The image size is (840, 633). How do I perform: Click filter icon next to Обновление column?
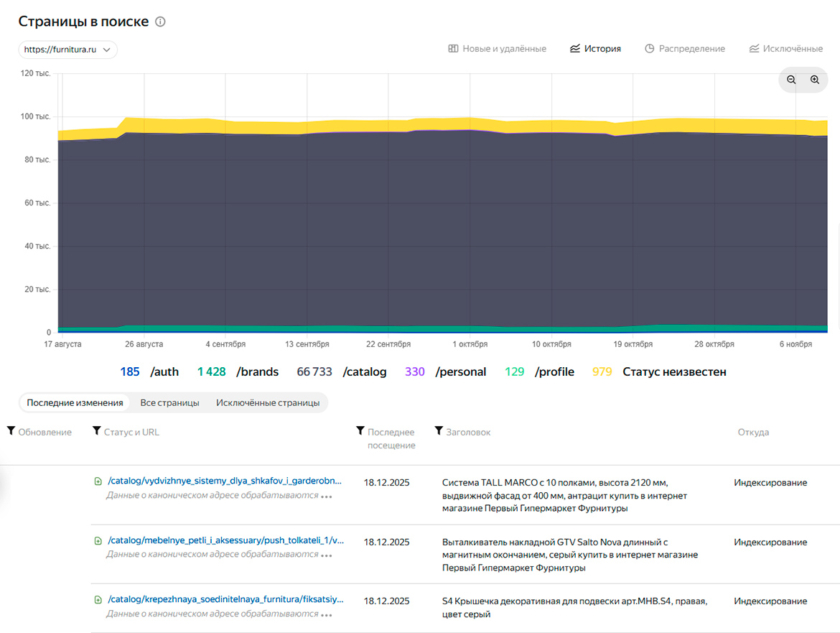click(11, 431)
